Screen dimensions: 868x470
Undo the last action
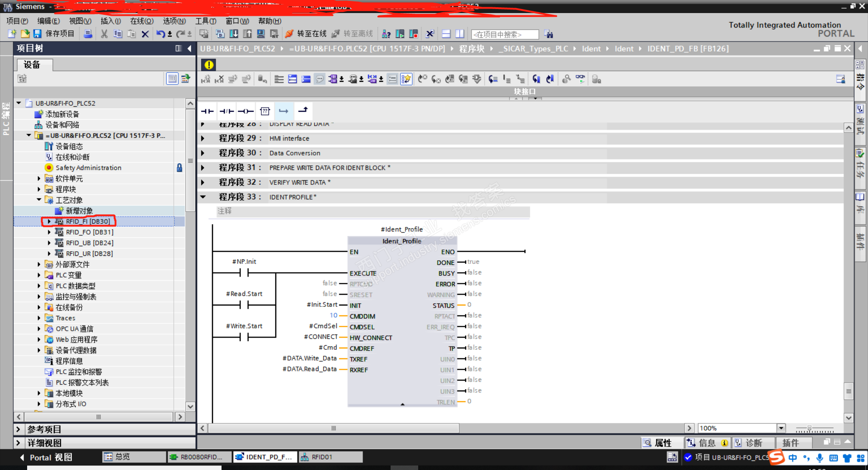pos(160,34)
